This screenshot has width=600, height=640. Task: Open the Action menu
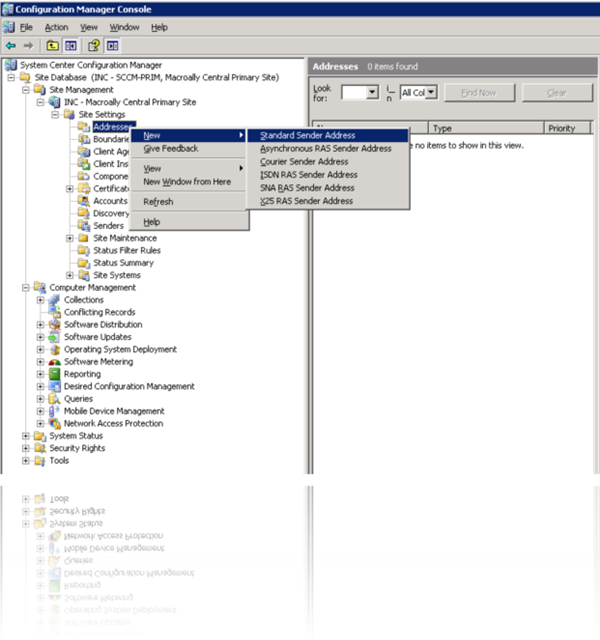click(x=56, y=27)
